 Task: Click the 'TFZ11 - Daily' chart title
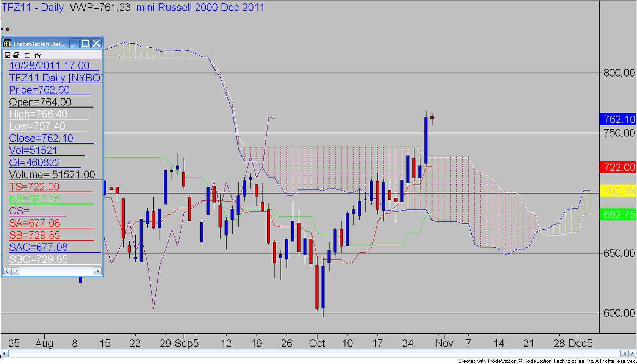point(33,8)
